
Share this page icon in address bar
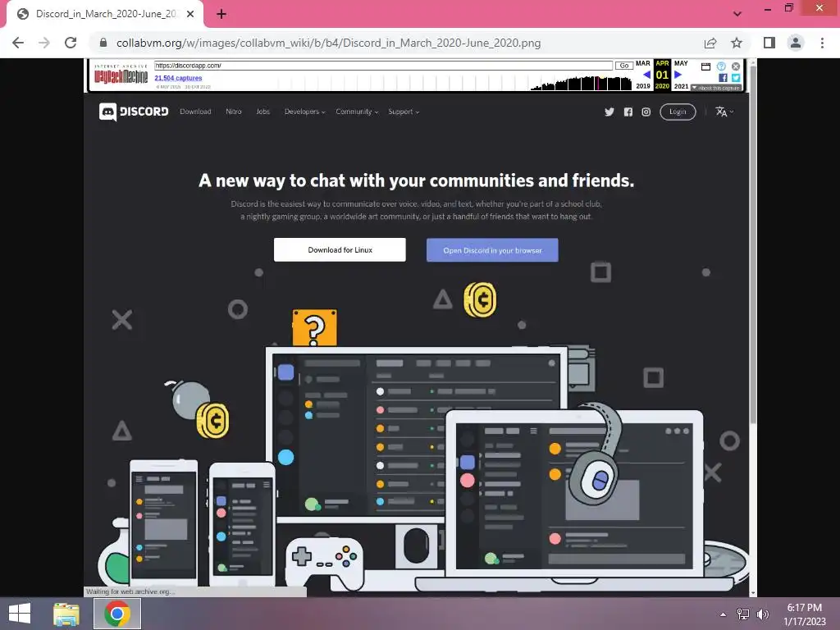tap(710, 43)
